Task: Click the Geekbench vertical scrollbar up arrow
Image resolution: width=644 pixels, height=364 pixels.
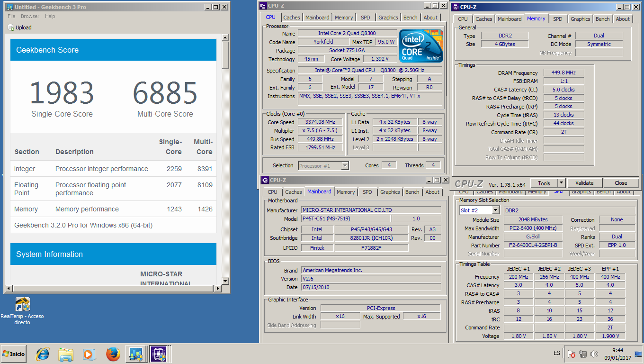Action: point(225,37)
